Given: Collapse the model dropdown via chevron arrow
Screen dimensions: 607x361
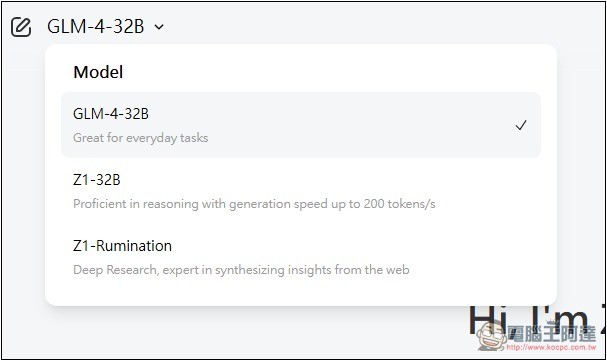Looking at the screenshot, I should point(159,27).
